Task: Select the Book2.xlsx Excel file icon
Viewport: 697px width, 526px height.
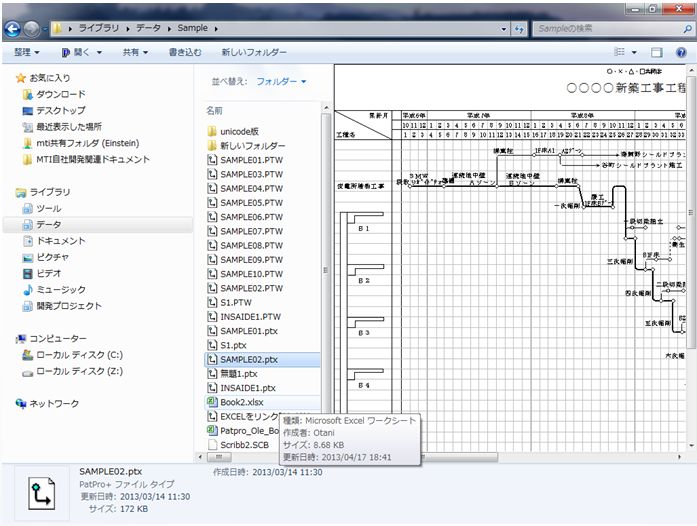Action: [212, 402]
